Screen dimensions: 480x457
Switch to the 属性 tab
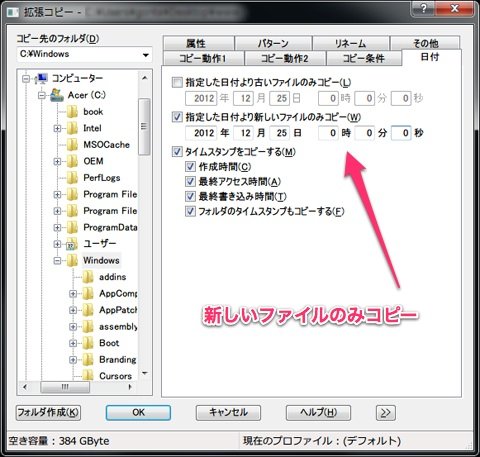(x=199, y=43)
